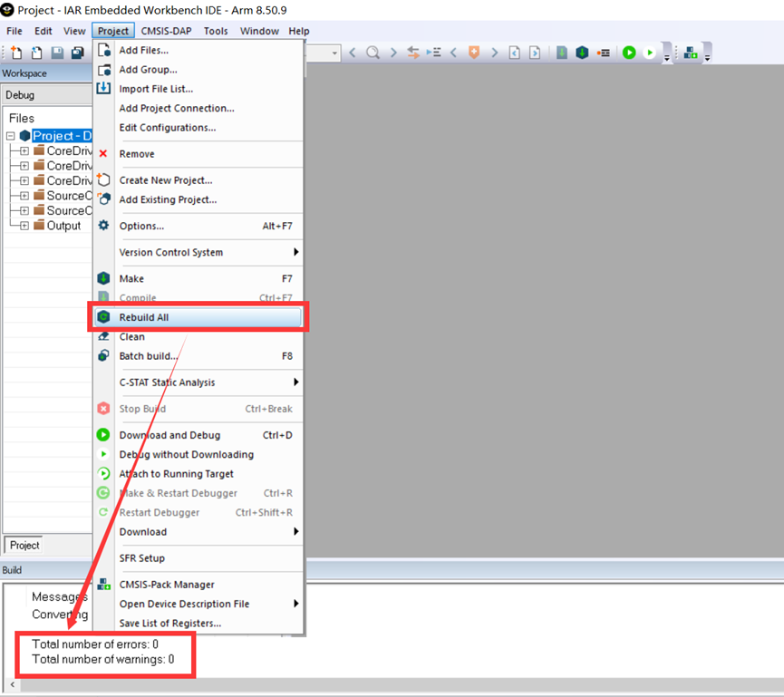784x697 pixels.
Task: Collapse the Project root tree node
Action: tap(10, 136)
